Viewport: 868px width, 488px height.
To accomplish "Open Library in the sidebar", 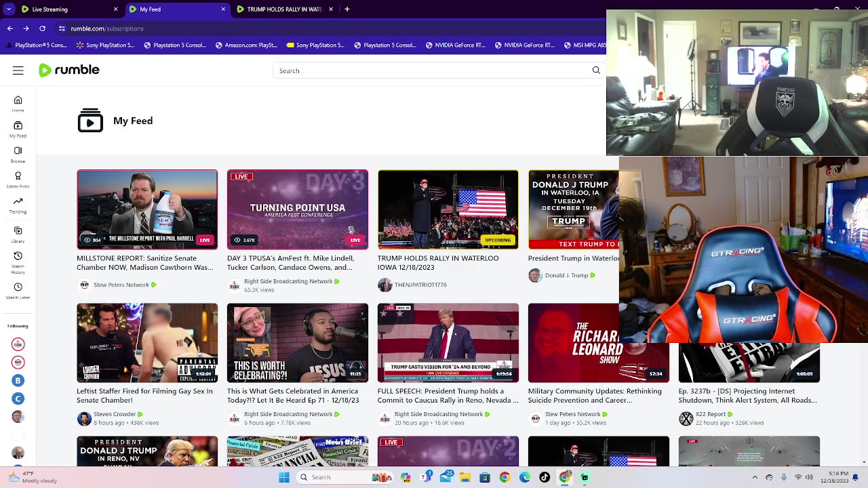I will tap(18, 235).
